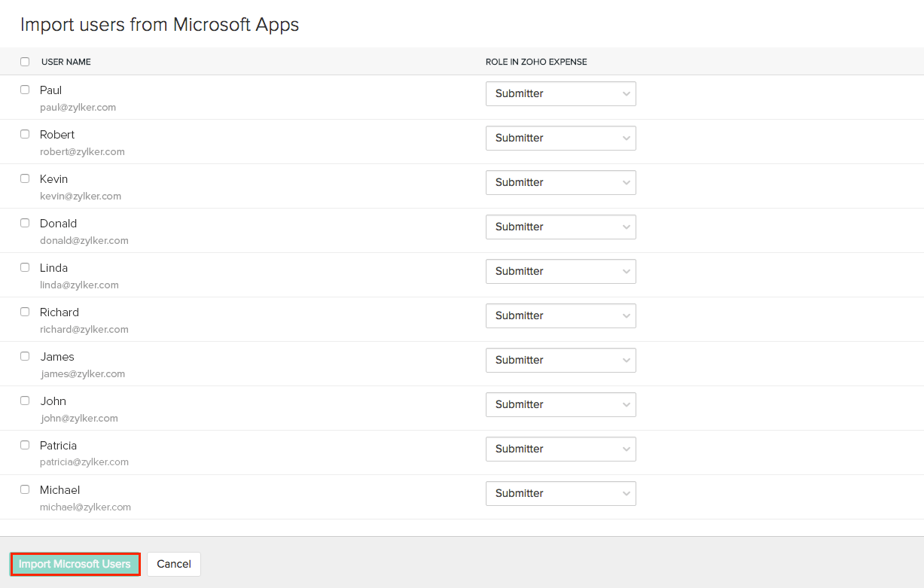924x588 pixels.
Task: Open the role dropdown for Michael
Action: pyautogui.click(x=560, y=494)
